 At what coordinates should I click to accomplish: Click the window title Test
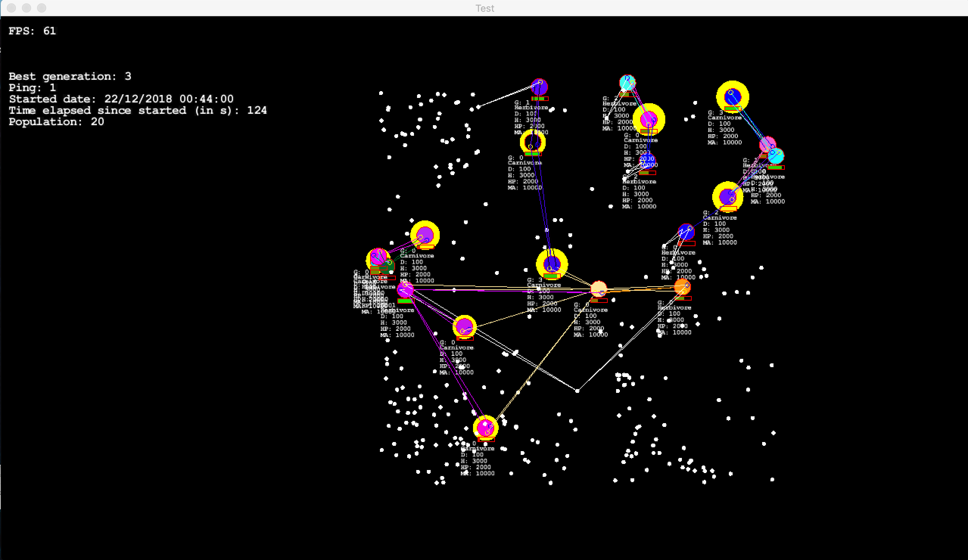(x=484, y=8)
